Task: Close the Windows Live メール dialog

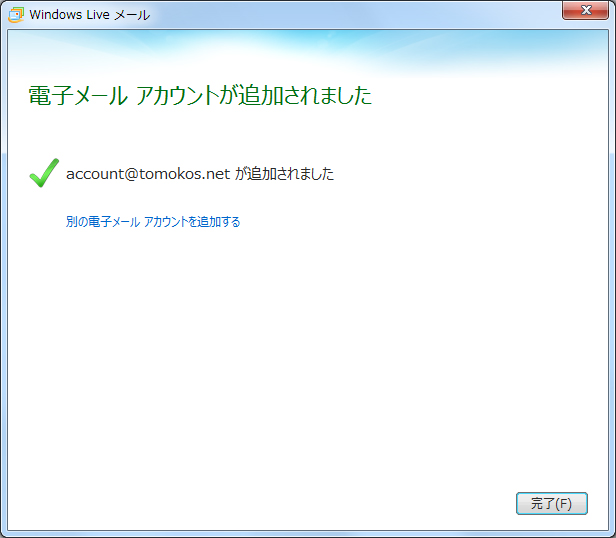Action: (585, 11)
